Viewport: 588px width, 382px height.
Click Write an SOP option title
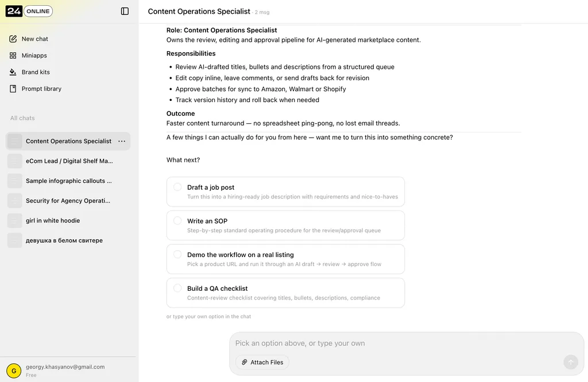(207, 221)
